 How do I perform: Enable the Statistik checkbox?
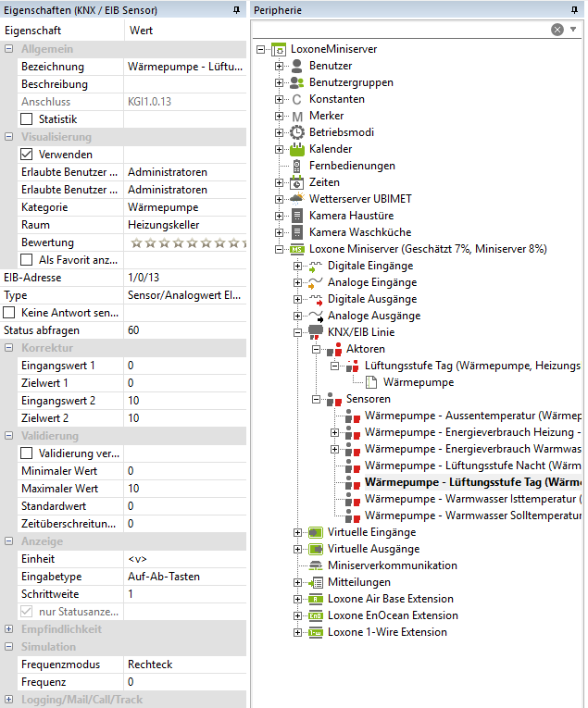coord(27,119)
